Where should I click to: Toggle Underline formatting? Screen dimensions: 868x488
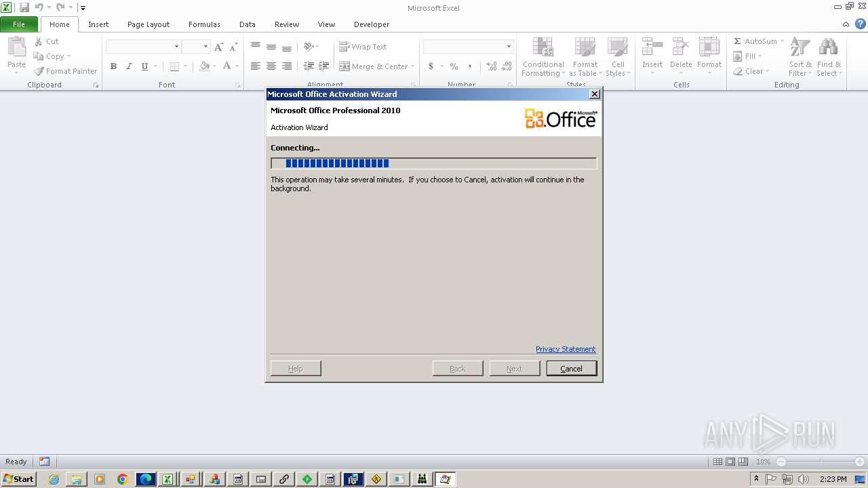coord(144,66)
